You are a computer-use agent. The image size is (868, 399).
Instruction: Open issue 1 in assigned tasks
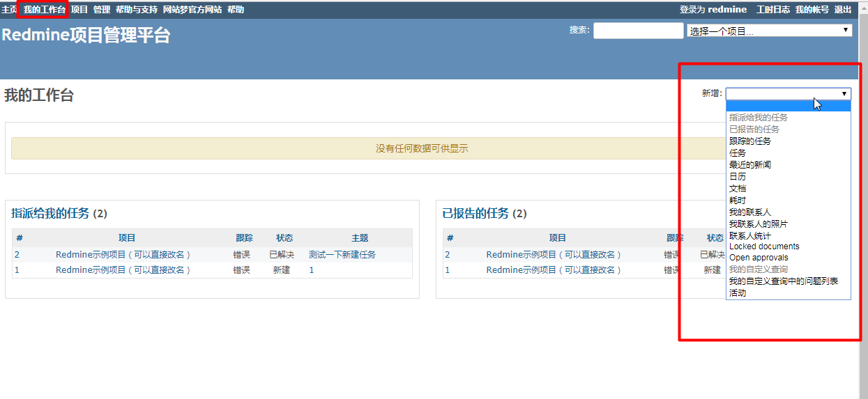[x=17, y=270]
